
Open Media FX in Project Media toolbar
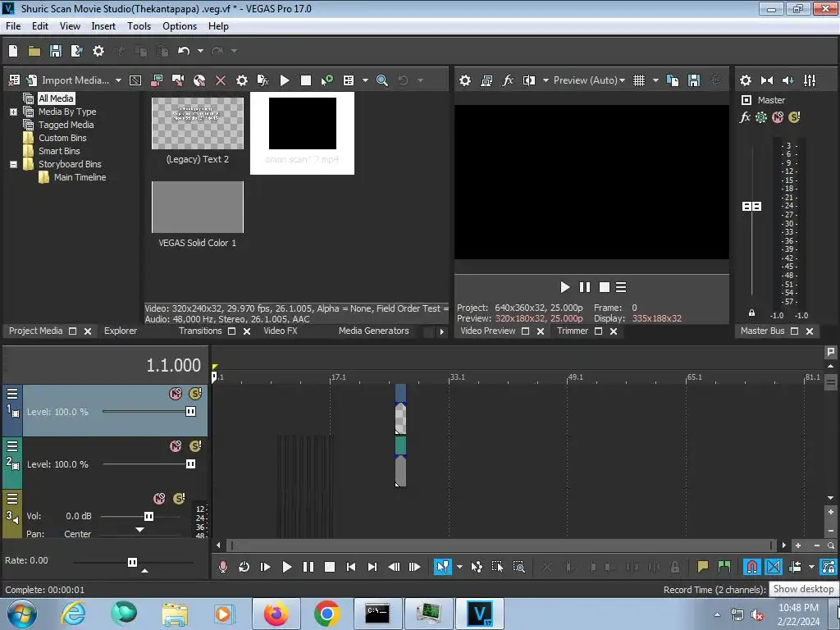[263, 80]
